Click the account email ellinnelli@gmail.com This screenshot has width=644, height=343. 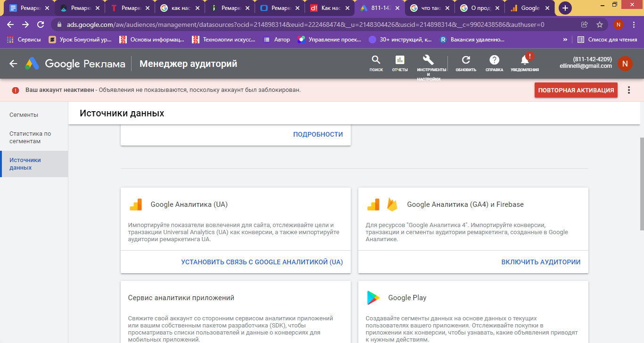[x=586, y=66]
